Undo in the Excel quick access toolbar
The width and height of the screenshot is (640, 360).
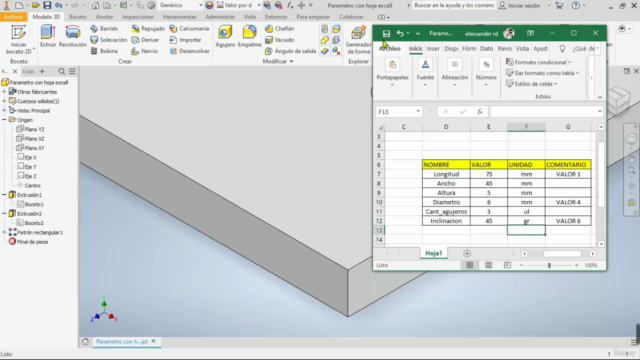[x=400, y=33]
